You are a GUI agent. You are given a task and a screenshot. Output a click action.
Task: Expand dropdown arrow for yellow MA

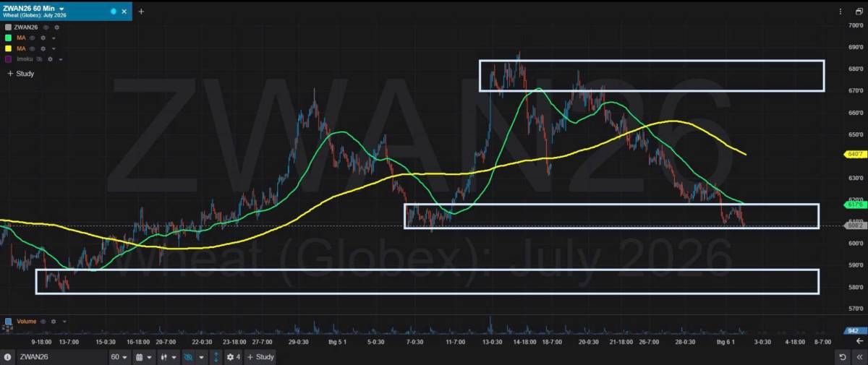click(53, 48)
